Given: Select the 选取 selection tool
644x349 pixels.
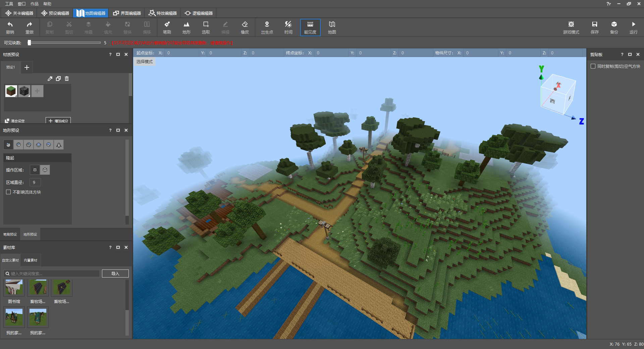Looking at the screenshot, I should 206,28.
